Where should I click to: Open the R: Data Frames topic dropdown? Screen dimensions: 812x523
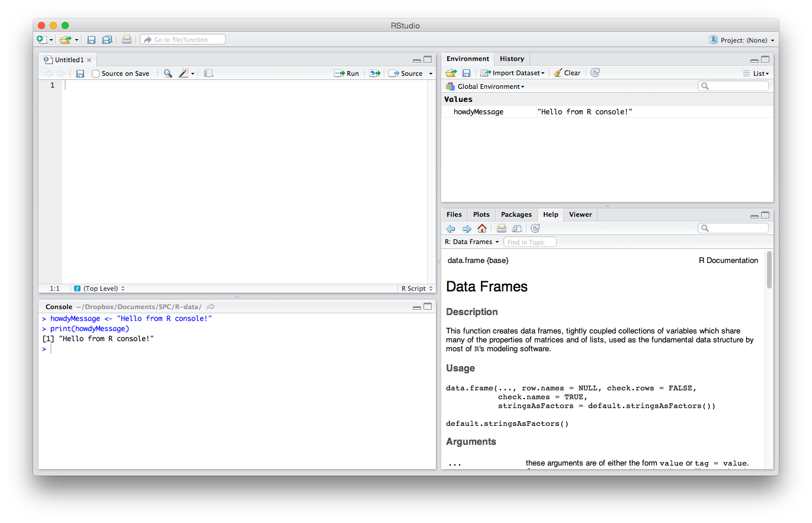472,242
